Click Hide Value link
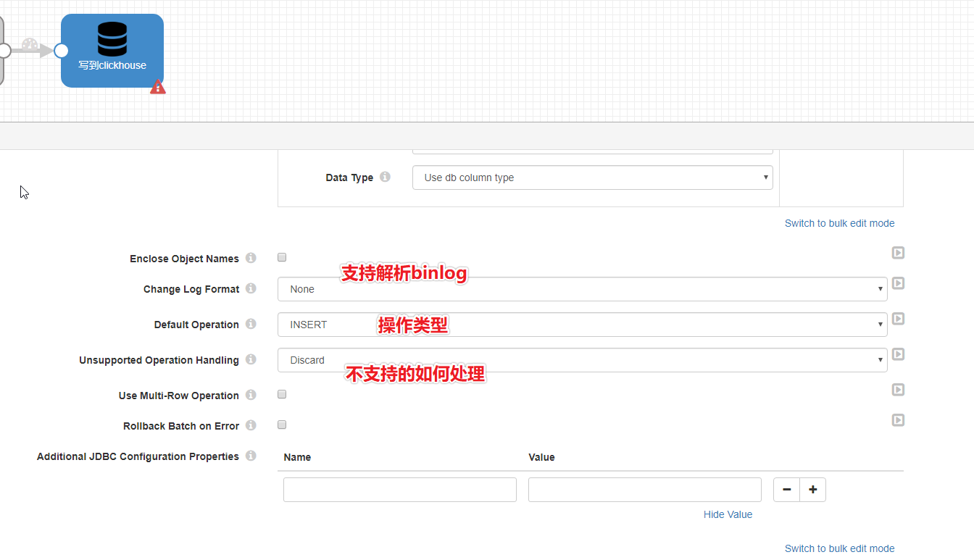Viewport: 974px width, 560px height. tap(728, 514)
